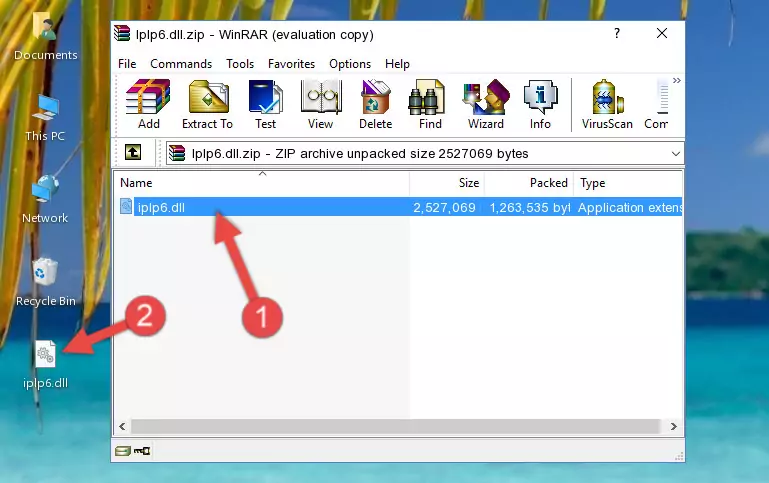The image size is (769, 483).
Task: Open the Favorites menu
Action: [291, 64]
